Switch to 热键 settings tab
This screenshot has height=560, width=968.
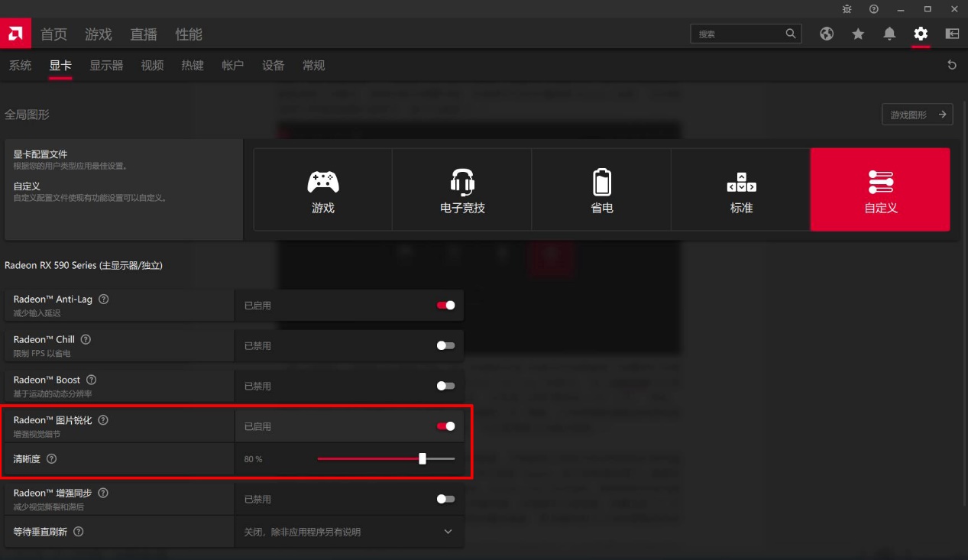[x=193, y=66]
